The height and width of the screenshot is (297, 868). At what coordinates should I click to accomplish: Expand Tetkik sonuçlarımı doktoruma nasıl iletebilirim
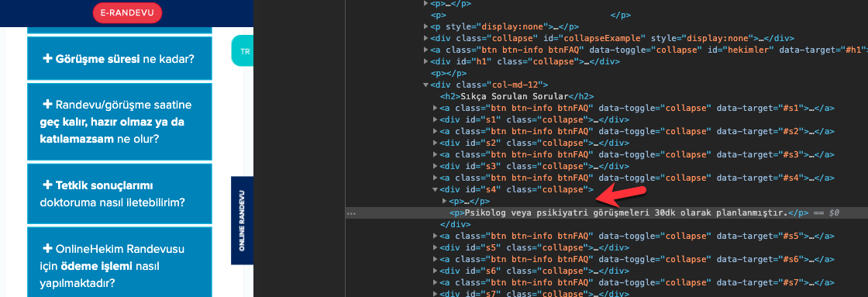119,193
